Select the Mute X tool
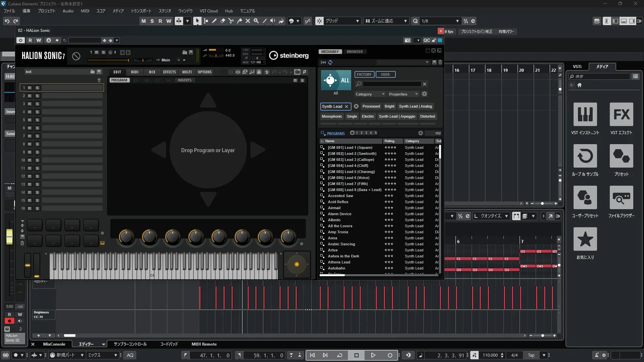The width and height of the screenshot is (644, 362). pyautogui.click(x=248, y=21)
